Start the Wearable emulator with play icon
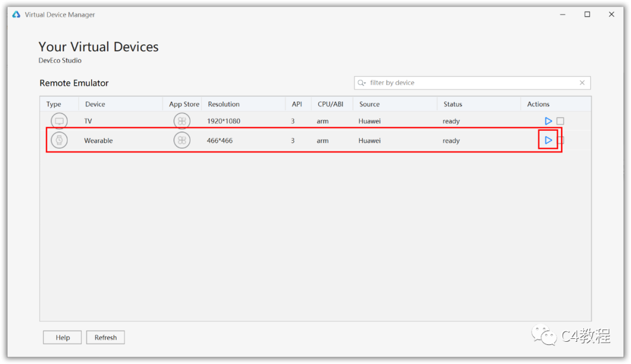 tap(548, 140)
